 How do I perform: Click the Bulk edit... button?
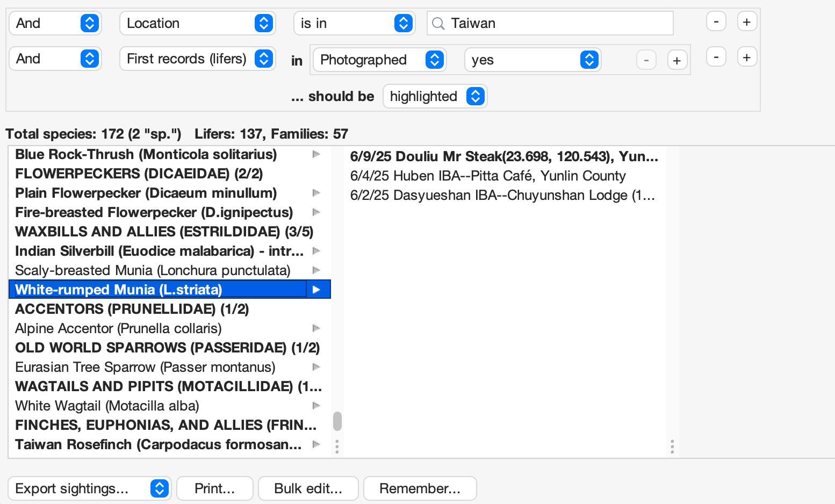(x=308, y=488)
